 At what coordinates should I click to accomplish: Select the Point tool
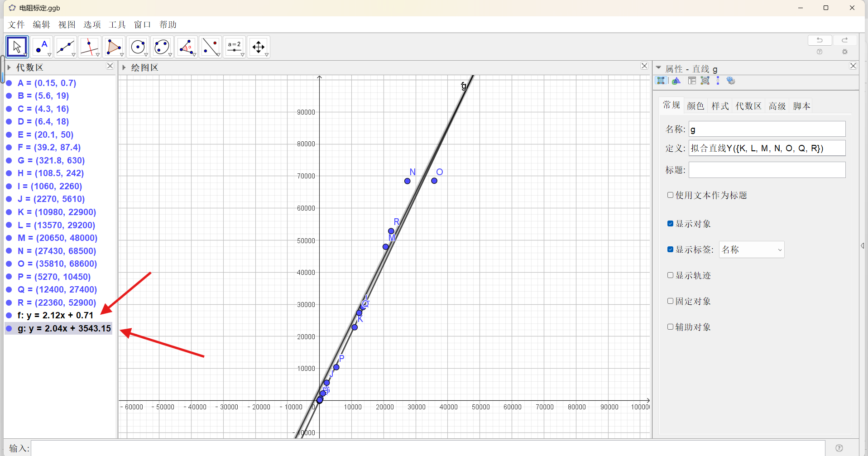42,47
